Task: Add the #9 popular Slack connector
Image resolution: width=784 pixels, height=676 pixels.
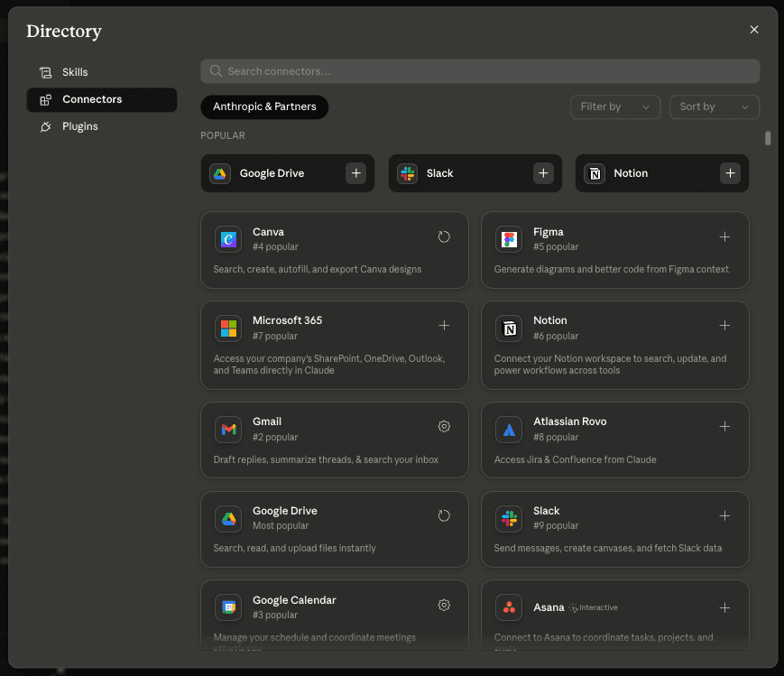Action: pyautogui.click(x=724, y=516)
